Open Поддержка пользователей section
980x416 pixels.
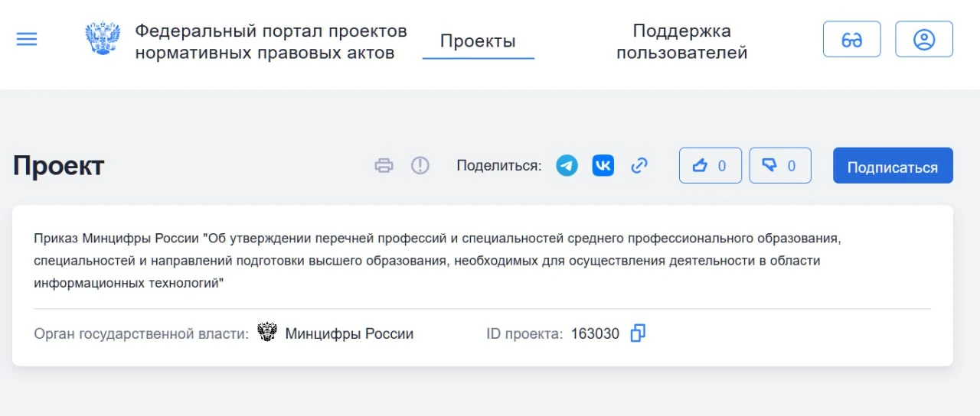[681, 42]
